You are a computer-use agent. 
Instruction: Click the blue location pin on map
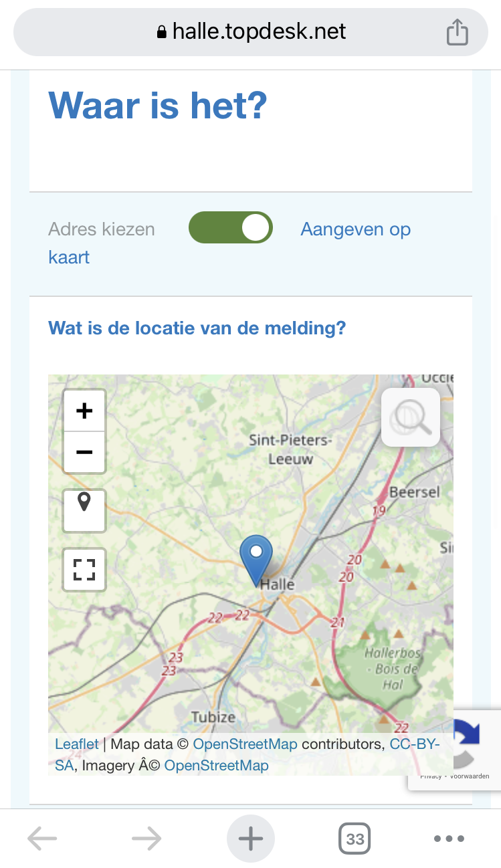coord(256,560)
